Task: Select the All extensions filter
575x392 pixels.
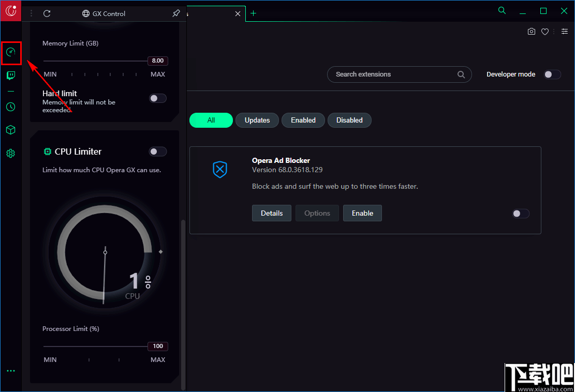Action: [211, 120]
